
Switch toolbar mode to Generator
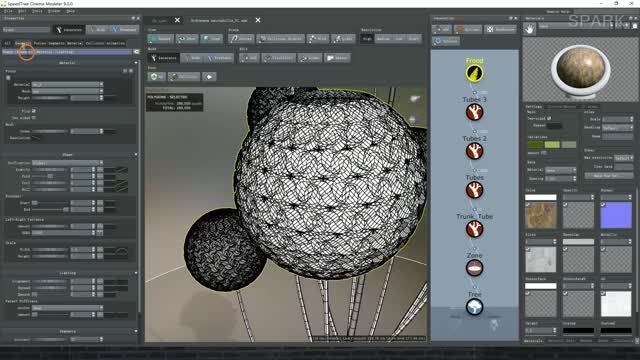(163, 58)
